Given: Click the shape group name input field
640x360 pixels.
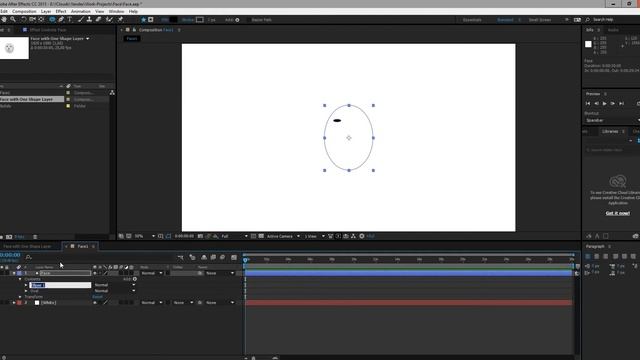Looking at the screenshot, I should point(60,285).
